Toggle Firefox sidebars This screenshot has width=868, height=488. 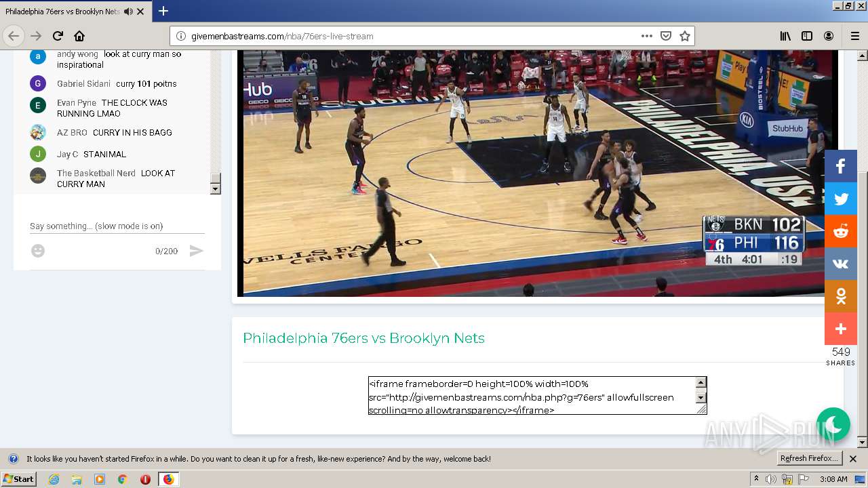(x=807, y=36)
